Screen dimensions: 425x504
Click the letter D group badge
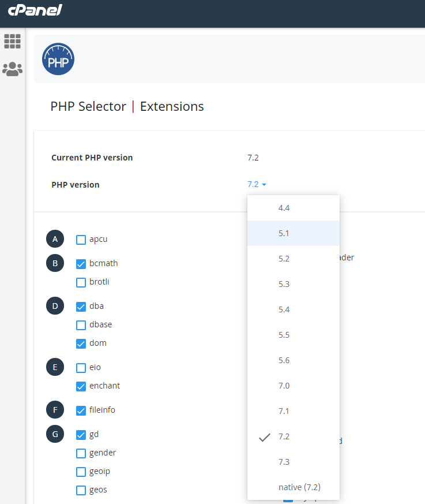tap(55, 305)
